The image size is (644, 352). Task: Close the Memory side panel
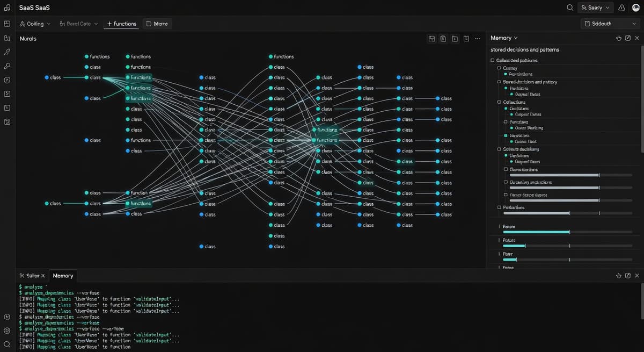click(x=637, y=38)
